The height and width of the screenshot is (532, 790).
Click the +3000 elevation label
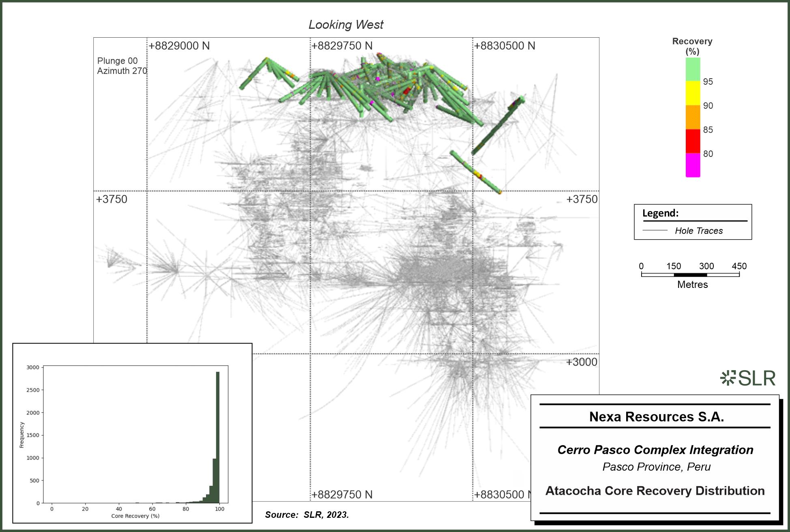[582, 362]
